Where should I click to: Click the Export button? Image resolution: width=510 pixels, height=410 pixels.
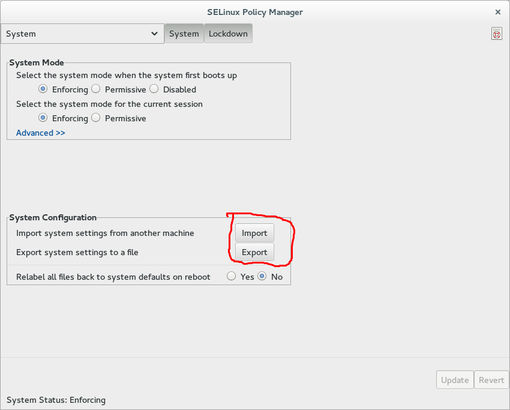pos(254,252)
